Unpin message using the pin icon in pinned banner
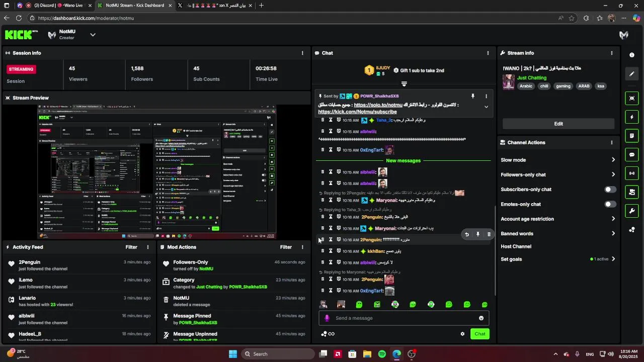Screen dimensions: 644x362 coord(472,96)
